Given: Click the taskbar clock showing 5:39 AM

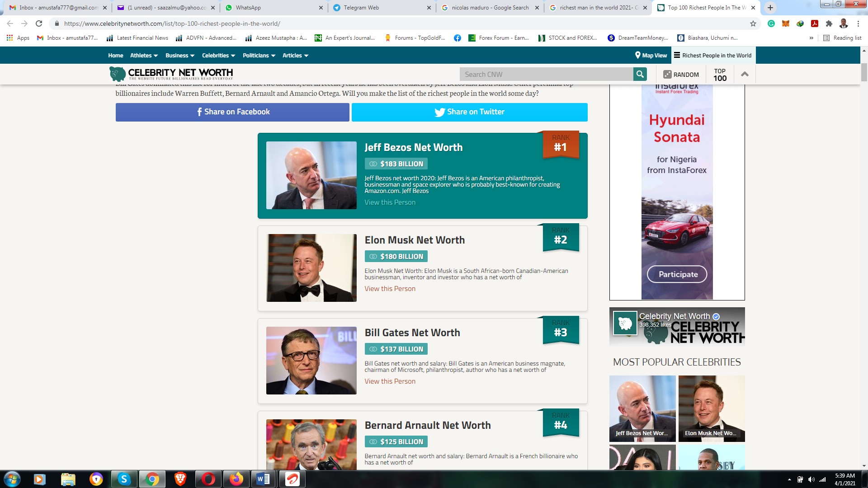Looking at the screenshot, I should (x=844, y=479).
